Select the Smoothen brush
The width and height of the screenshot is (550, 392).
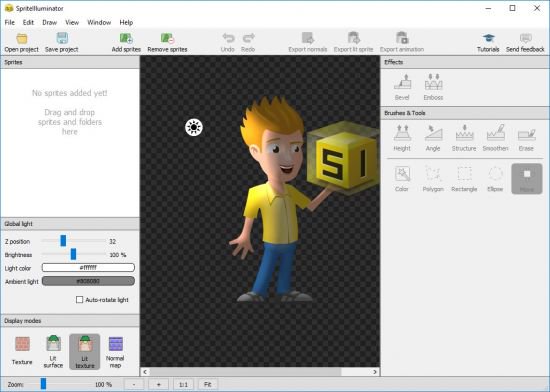[495, 138]
